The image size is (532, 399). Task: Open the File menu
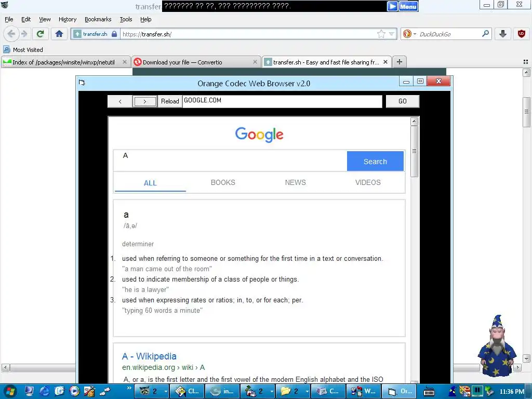pos(9,19)
